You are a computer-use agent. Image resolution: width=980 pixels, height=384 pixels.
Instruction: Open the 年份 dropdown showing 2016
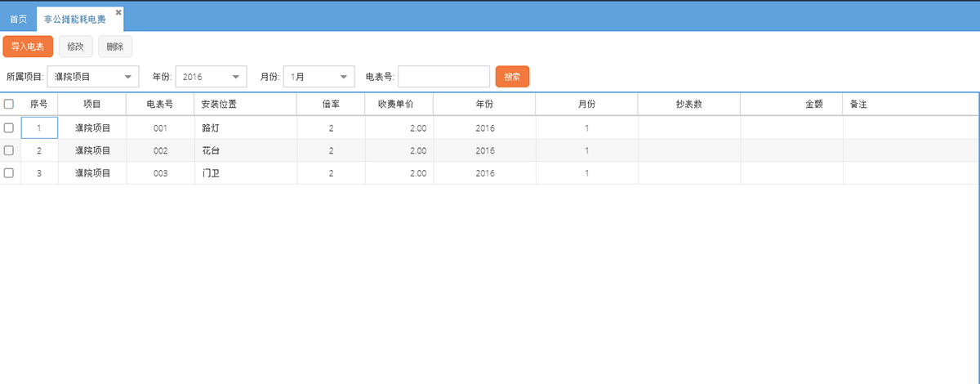point(211,77)
